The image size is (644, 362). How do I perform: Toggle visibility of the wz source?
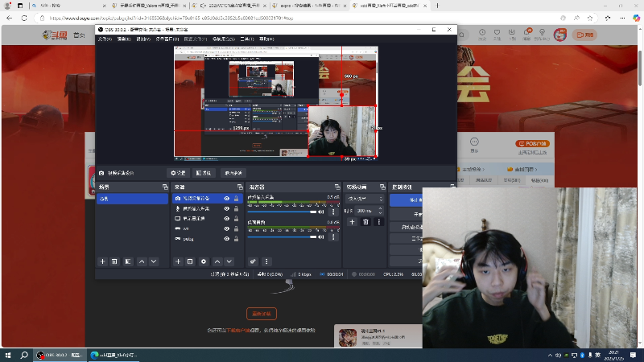click(226, 228)
